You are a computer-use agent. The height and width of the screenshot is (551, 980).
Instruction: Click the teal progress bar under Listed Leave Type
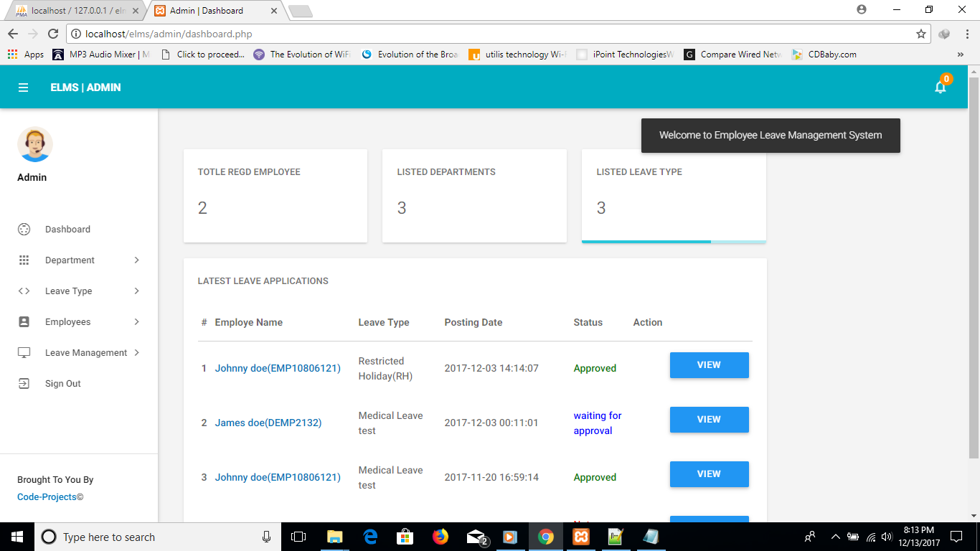pyautogui.click(x=646, y=242)
